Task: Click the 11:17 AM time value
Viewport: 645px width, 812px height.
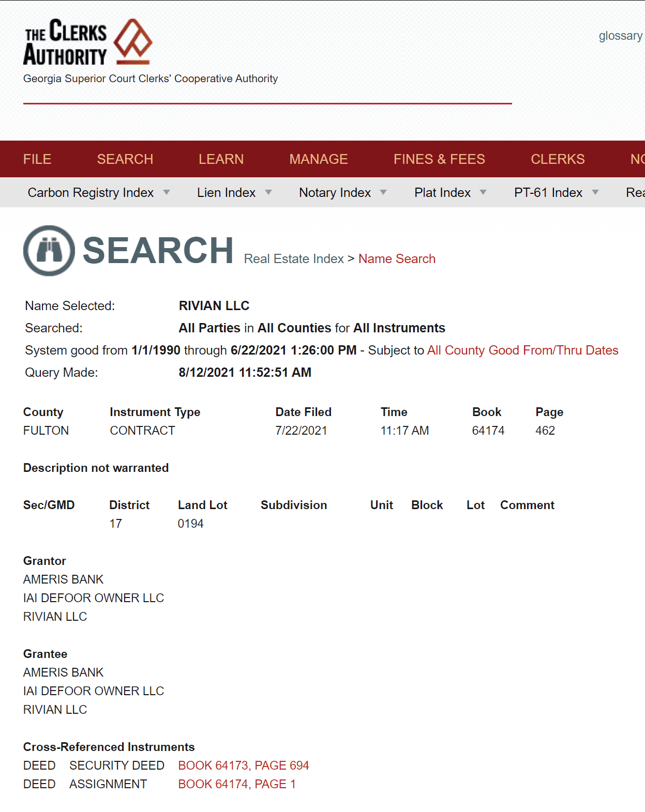Action: (404, 431)
